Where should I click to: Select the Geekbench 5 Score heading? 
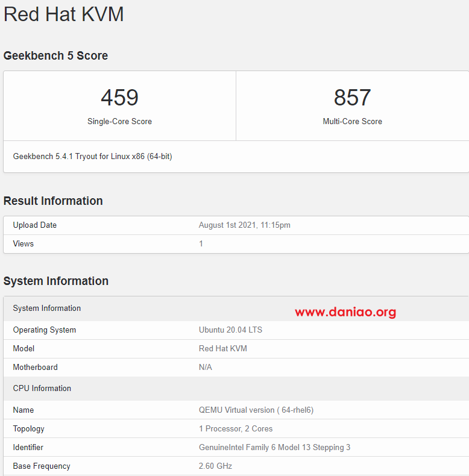55,56
